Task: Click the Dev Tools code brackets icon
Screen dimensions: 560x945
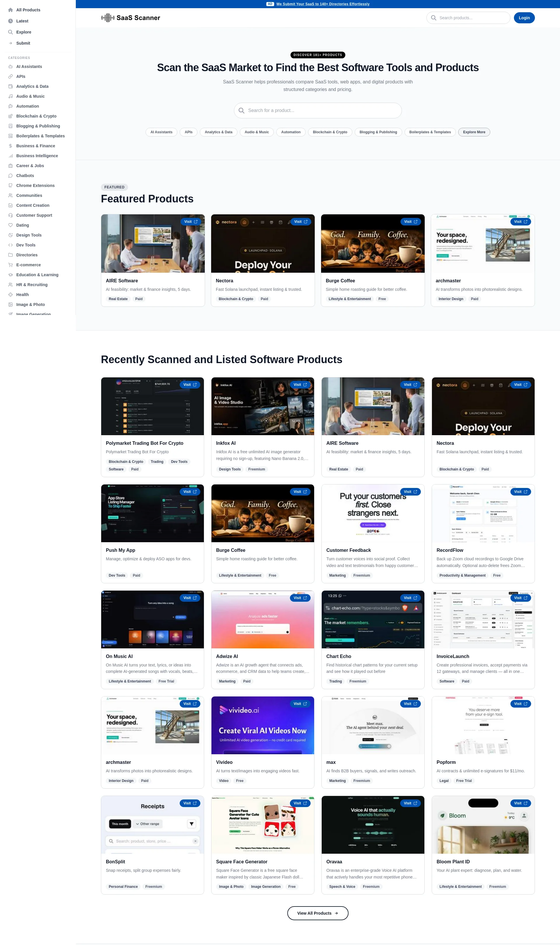Action: [x=10, y=245]
